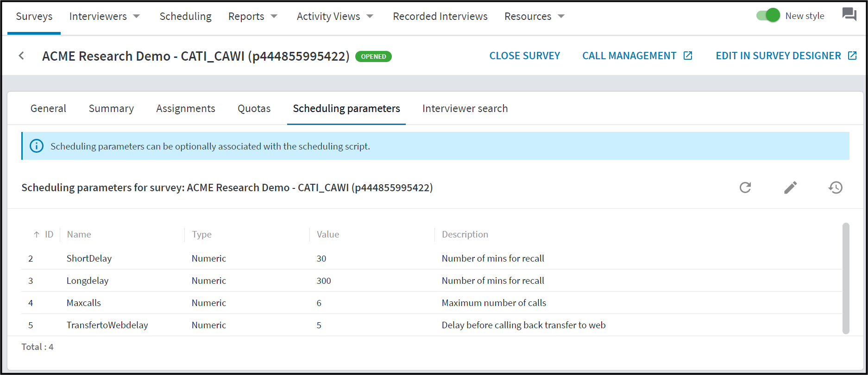Click the survey title ACME Research Demo heading

196,56
